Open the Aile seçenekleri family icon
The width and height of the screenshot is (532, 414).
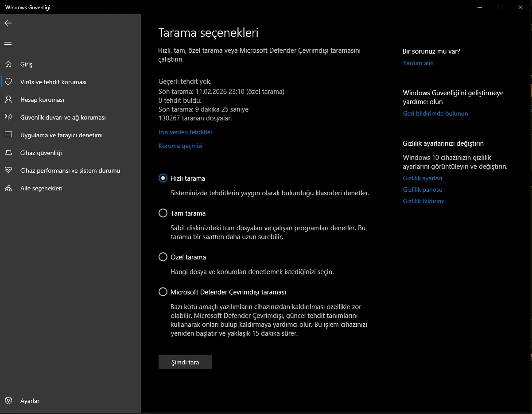[x=8, y=188]
